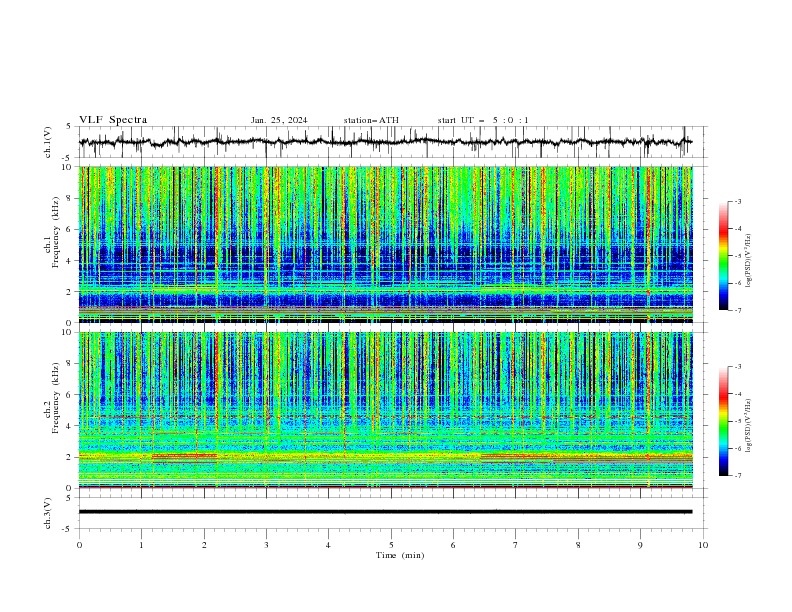The height and width of the screenshot is (612, 792).
Task: Click Time axis tick label "9"
Action: pos(640,545)
